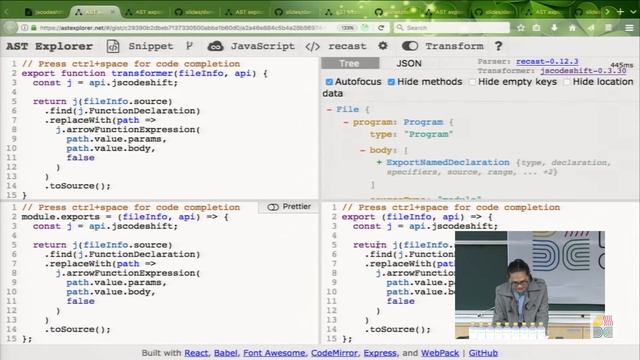Click the browser search field

tap(452, 28)
